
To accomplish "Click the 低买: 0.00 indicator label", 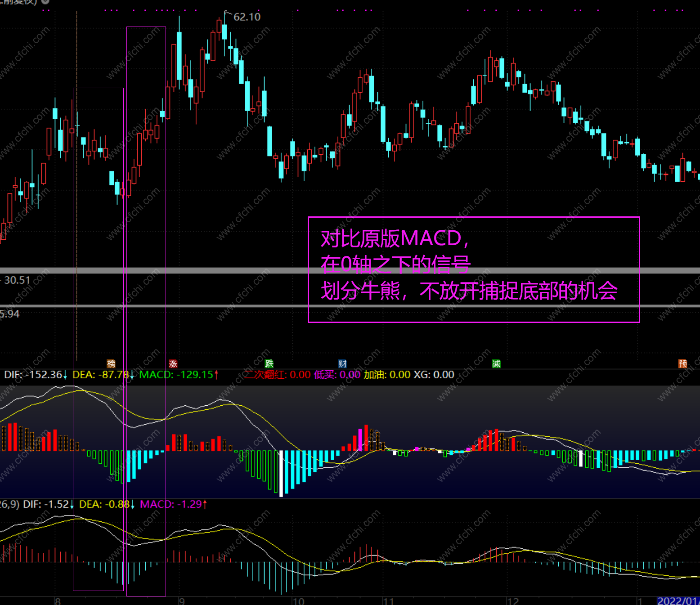I will (337, 375).
